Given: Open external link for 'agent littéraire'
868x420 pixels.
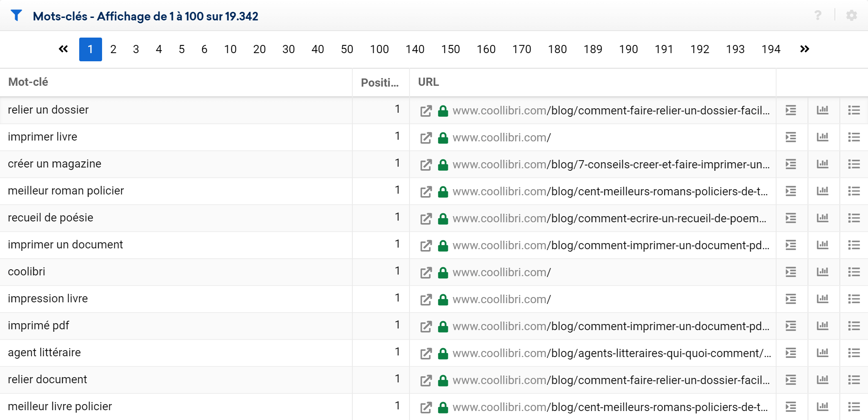Looking at the screenshot, I should pos(426,353).
